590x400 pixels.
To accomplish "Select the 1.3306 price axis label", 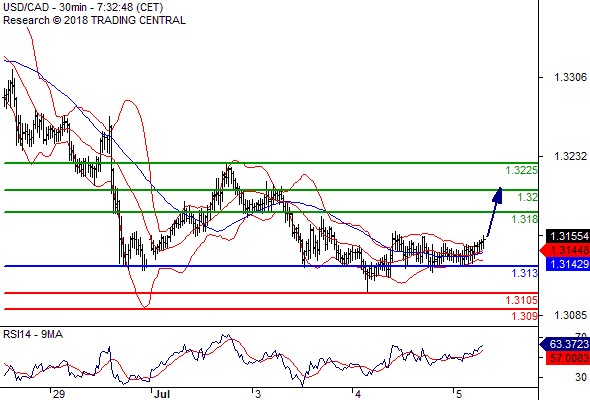I will pyautogui.click(x=570, y=78).
